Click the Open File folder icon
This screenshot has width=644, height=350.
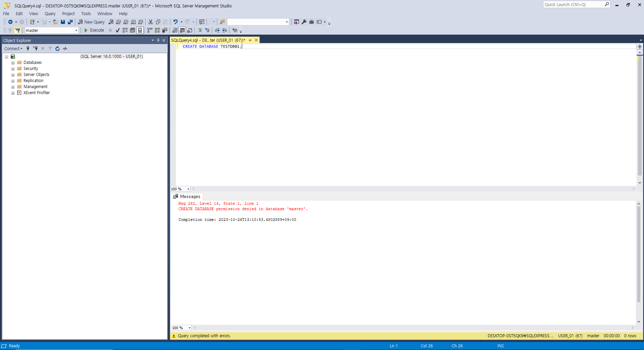55,22
